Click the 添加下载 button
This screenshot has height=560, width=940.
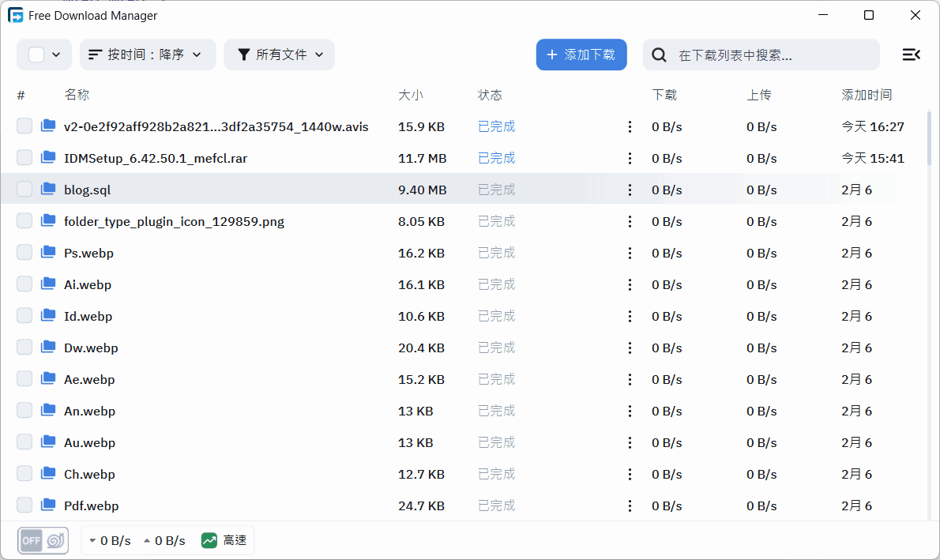coord(581,54)
